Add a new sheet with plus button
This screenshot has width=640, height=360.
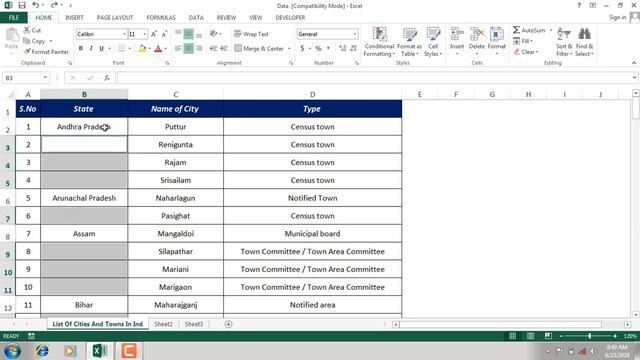229,324
